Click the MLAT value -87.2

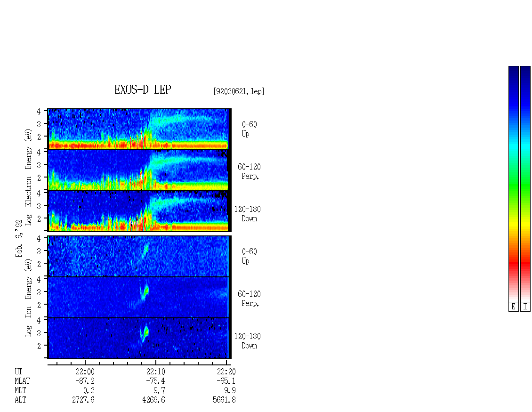85,381
